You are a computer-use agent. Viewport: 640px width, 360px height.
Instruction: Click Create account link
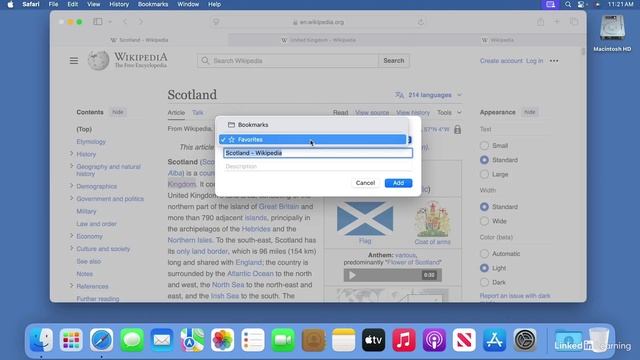501,61
